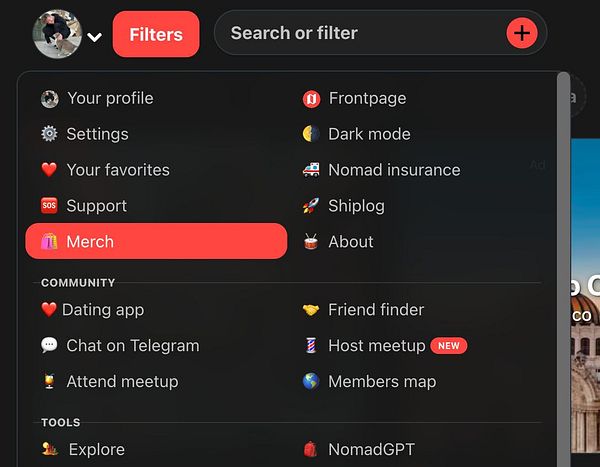Open Host meetup with NEW badge
The image size is (600, 467).
click(x=385, y=346)
